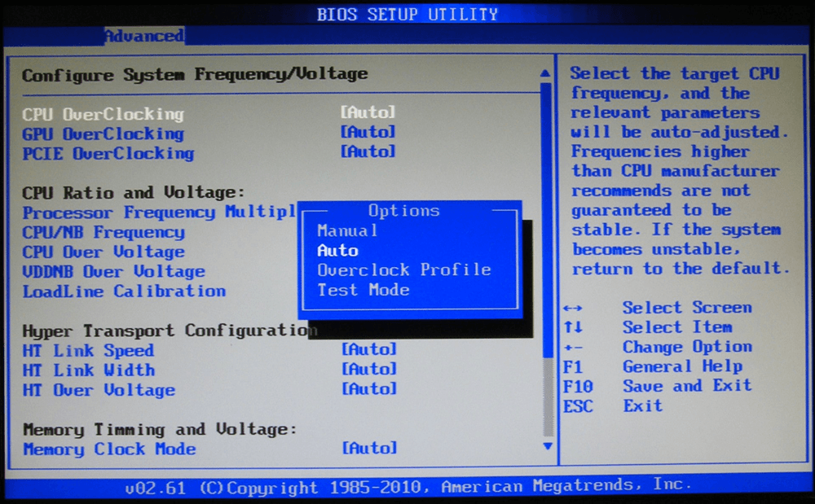Select GPU OverClocking setting
This screenshot has width=815, height=504.
point(103,134)
